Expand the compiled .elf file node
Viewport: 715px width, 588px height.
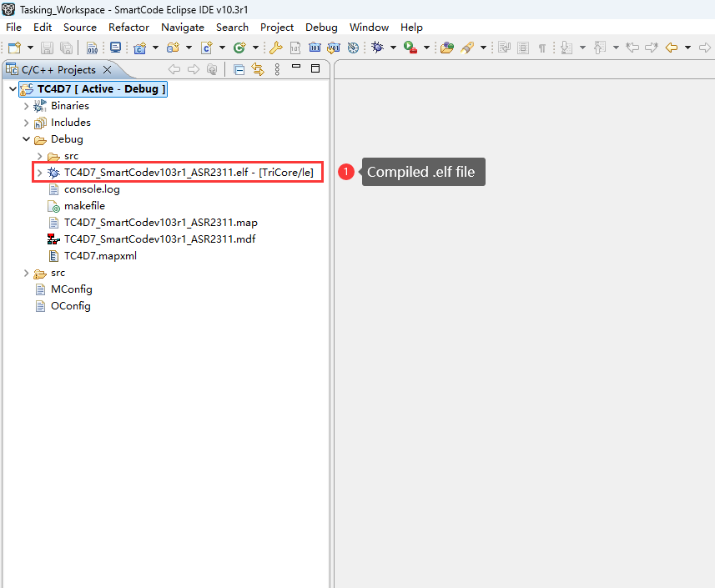[x=39, y=173]
